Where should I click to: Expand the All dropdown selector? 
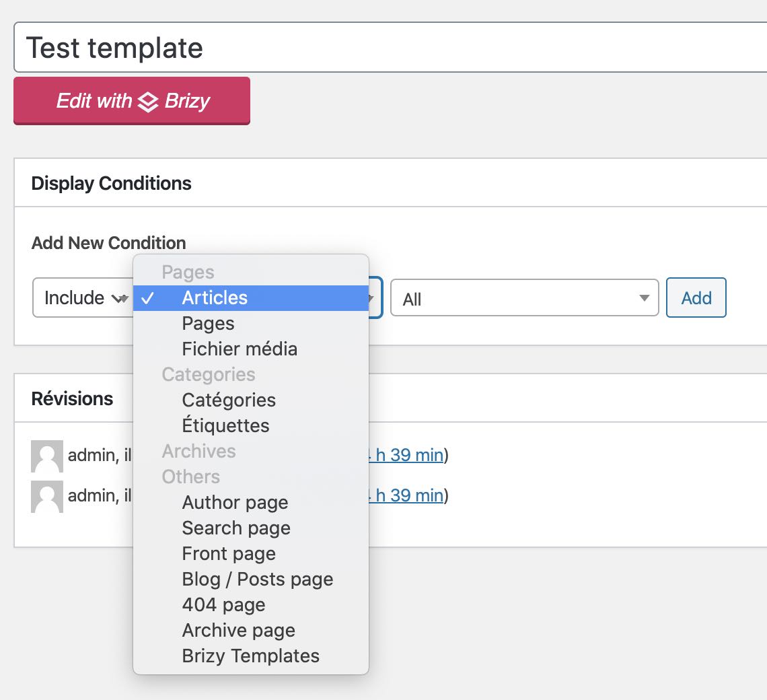pyautogui.click(x=523, y=298)
